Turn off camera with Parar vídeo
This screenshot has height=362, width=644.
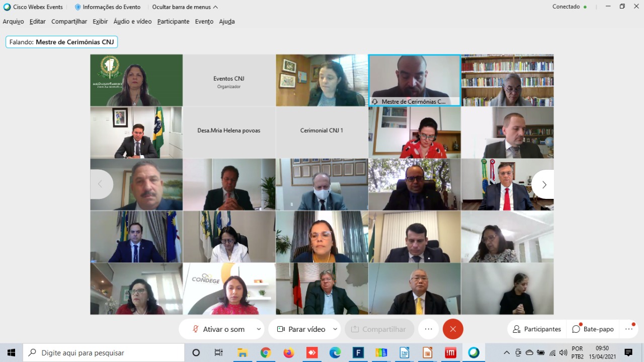301,329
